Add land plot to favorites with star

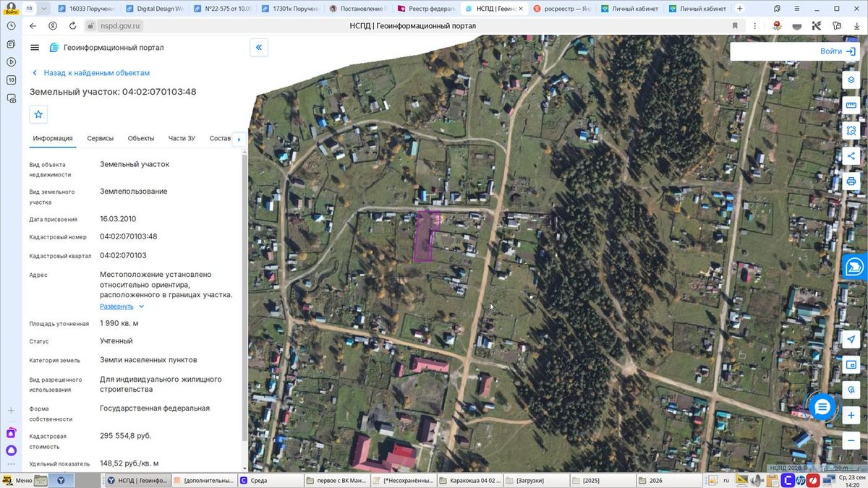[x=38, y=114]
